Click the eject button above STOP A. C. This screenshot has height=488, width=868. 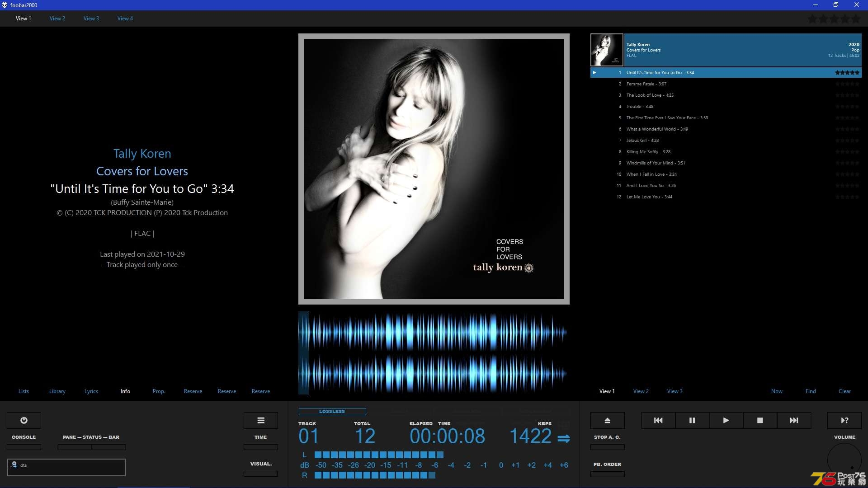pyautogui.click(x=608, y=420)
